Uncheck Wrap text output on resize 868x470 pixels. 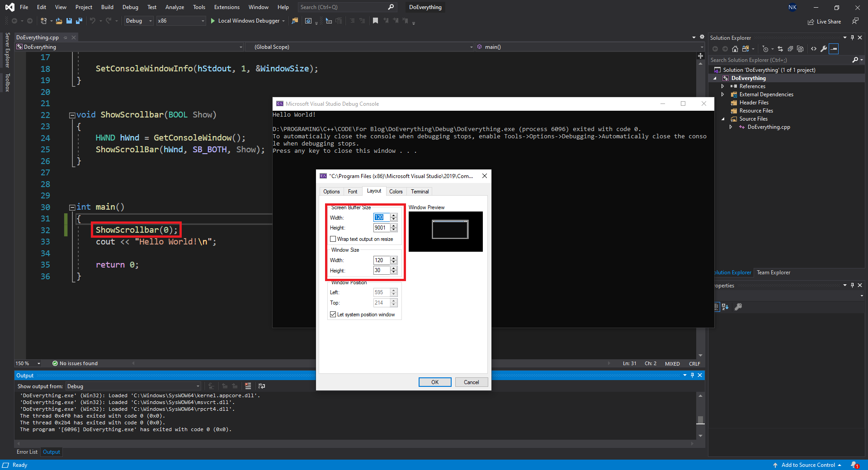(334, 239)
